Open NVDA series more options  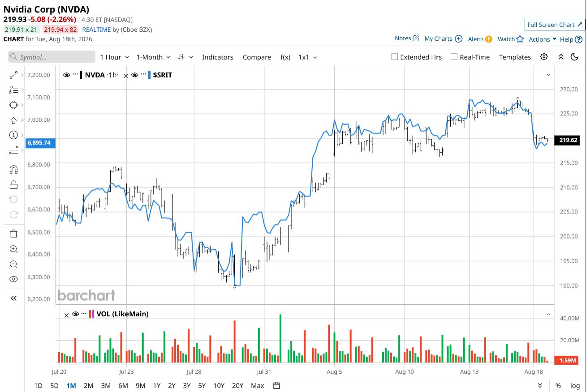point(75,74)
